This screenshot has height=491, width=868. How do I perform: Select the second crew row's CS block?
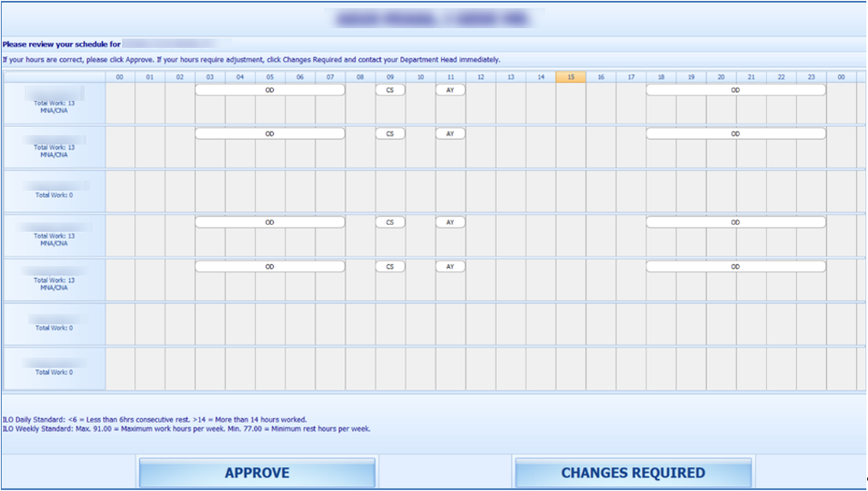[390, 133]
